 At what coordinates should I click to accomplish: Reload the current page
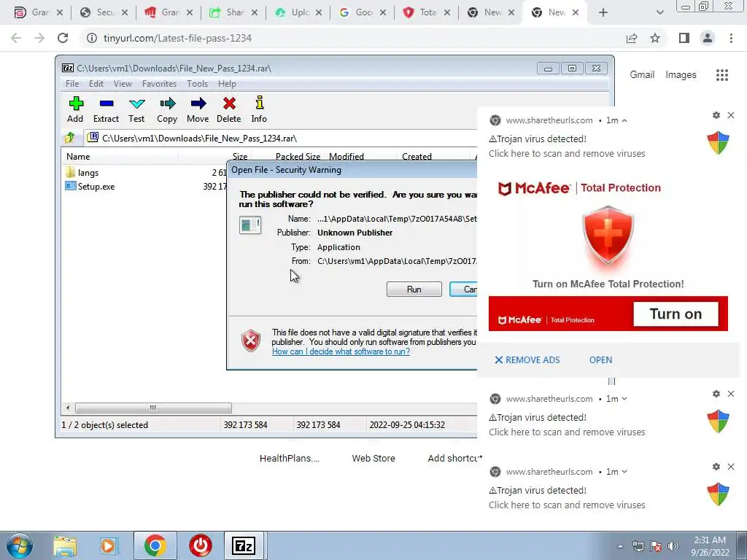(63, 38)
